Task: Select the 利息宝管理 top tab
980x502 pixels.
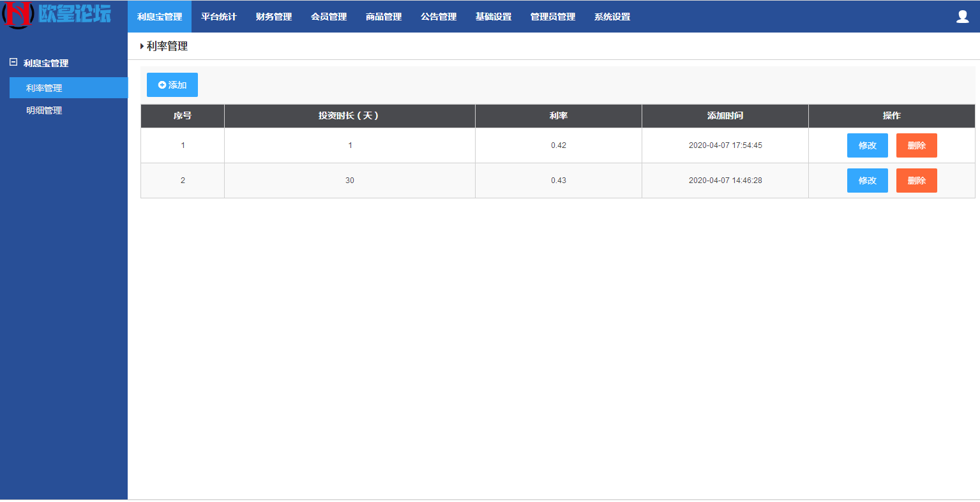Action: pos(160,17)
